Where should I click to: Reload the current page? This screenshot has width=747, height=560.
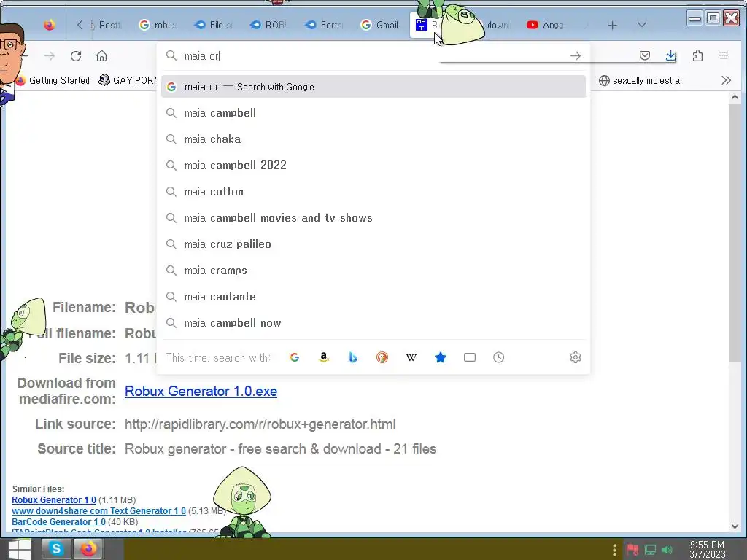(x=76, y=56)
